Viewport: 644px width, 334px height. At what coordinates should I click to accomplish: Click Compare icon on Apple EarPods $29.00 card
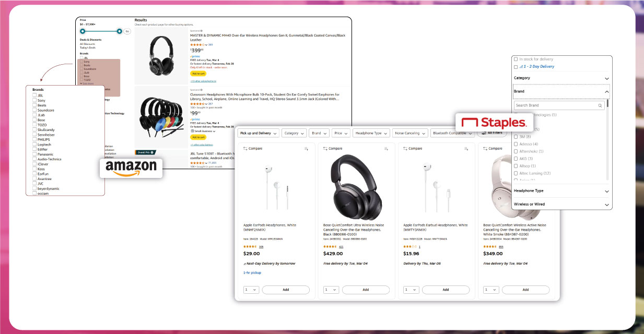click(245, 149)
